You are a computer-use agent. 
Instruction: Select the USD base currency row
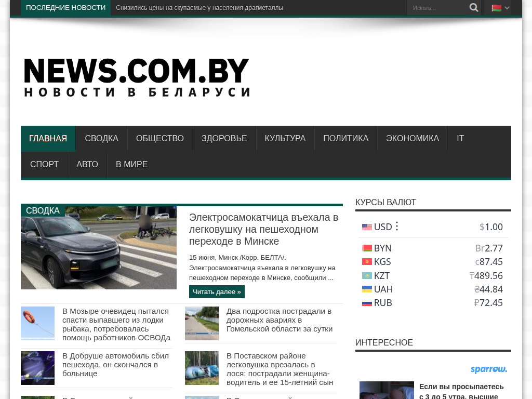coord(433,227)
